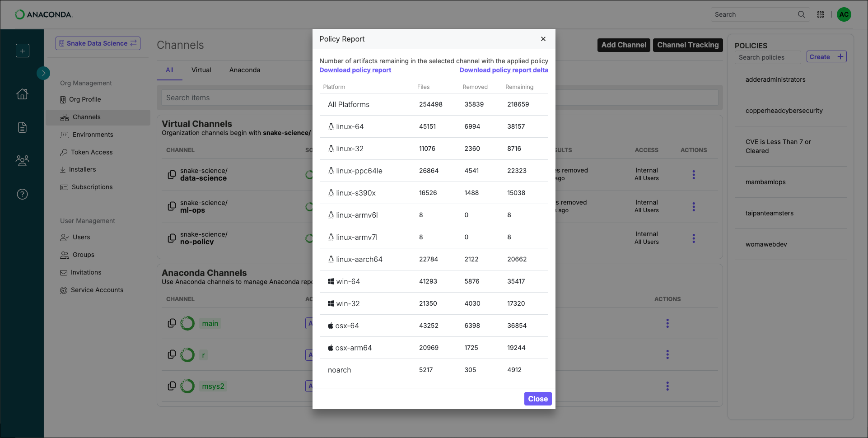Screen dimensions: 868x438
Task: Open actions menu for r channel
Action: tap(667, 354)
